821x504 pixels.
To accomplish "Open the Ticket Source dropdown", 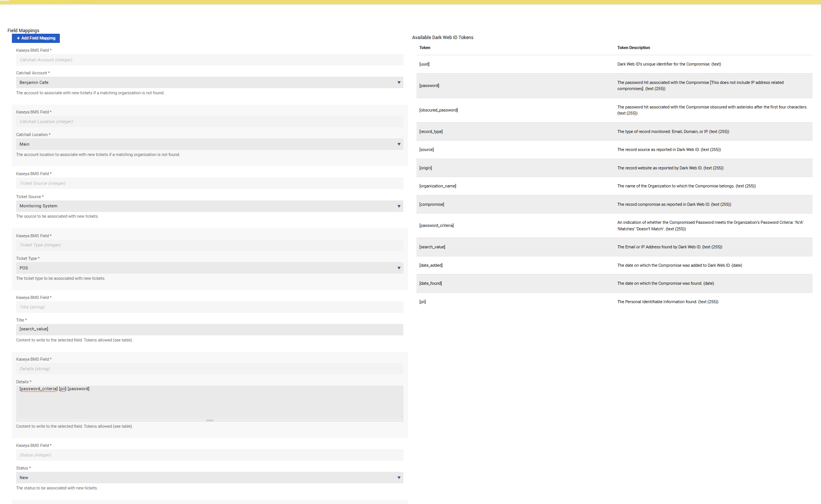I will click(x=209, y=206).
